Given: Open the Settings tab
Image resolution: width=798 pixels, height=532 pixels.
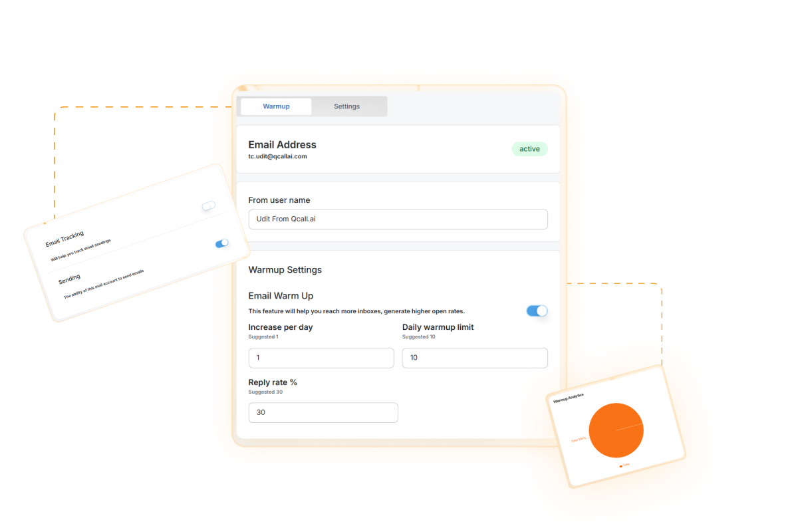Looking at the screenshot, I should 346,106.
